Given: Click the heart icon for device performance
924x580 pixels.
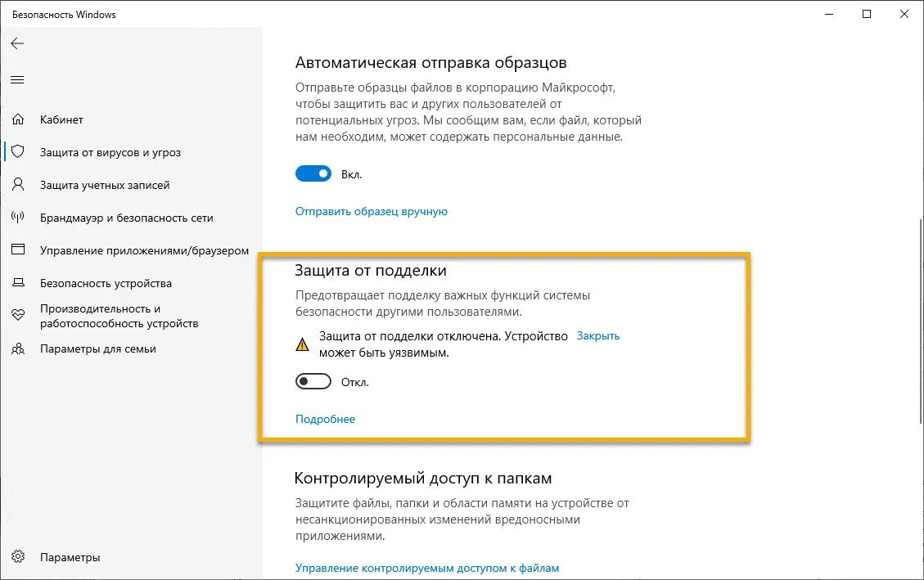Looking at the screenshot, I should (x=17, y=316).
